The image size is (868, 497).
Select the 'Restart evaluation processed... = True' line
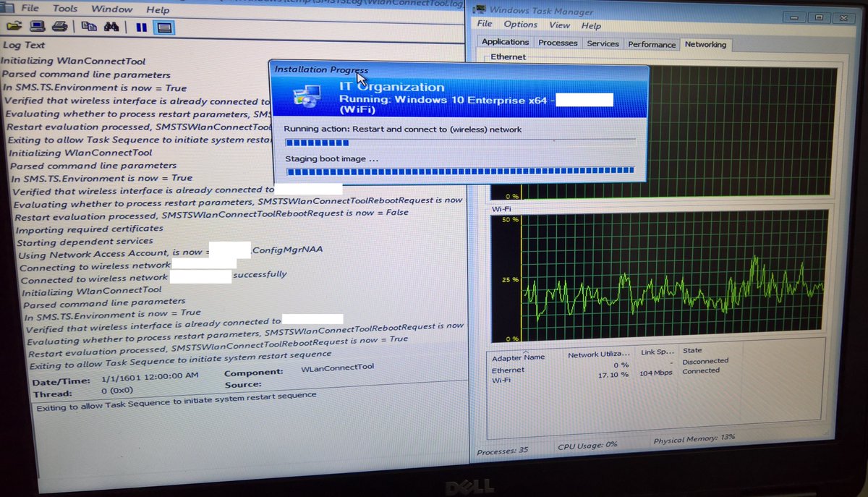click(217, 346)
